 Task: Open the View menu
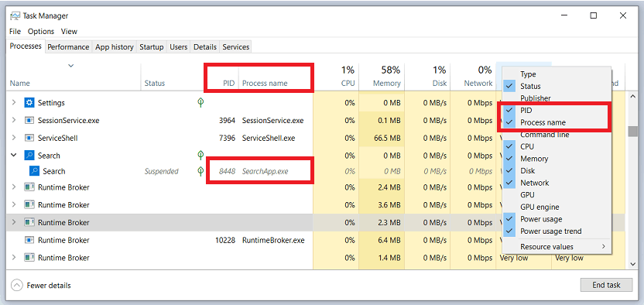tap(69, 31)
